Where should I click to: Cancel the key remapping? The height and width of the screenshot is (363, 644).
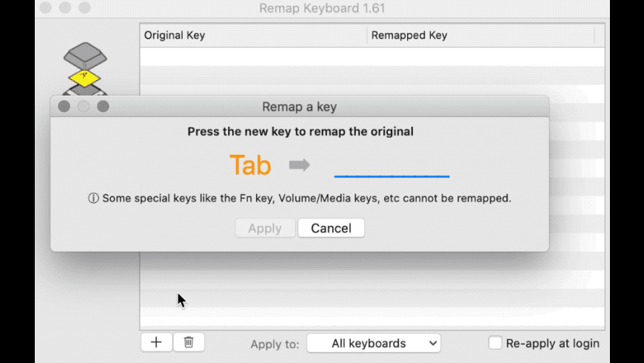coord(331,228)
